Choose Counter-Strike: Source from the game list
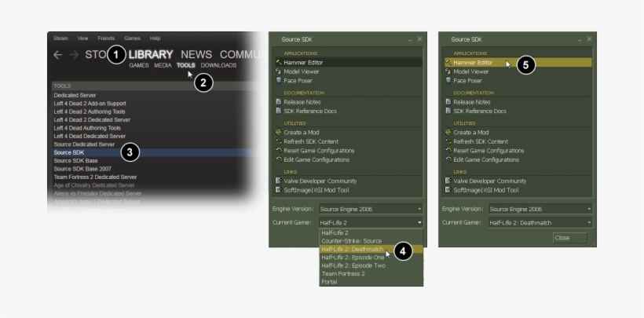The width and height of the screenshot is (644, 318). tap(371, 241)
